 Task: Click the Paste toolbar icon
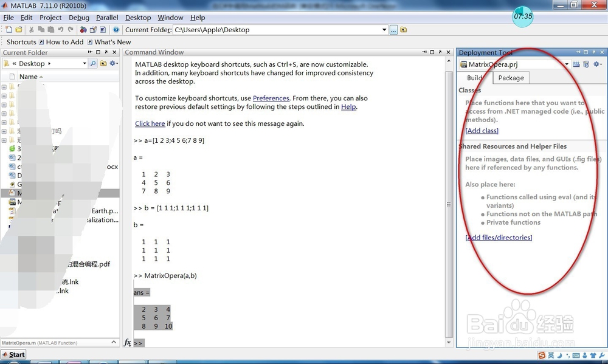coord(51,29)
